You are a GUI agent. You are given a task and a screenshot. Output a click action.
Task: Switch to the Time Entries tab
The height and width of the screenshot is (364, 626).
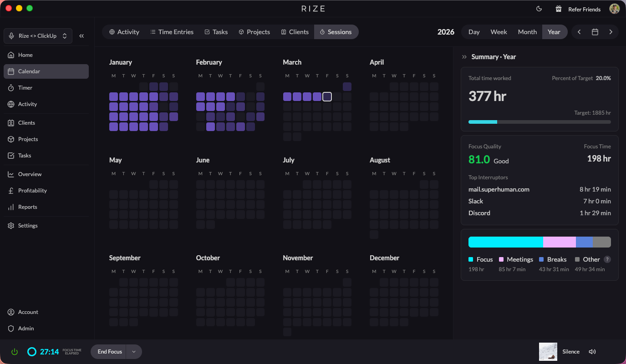[172, 32]
